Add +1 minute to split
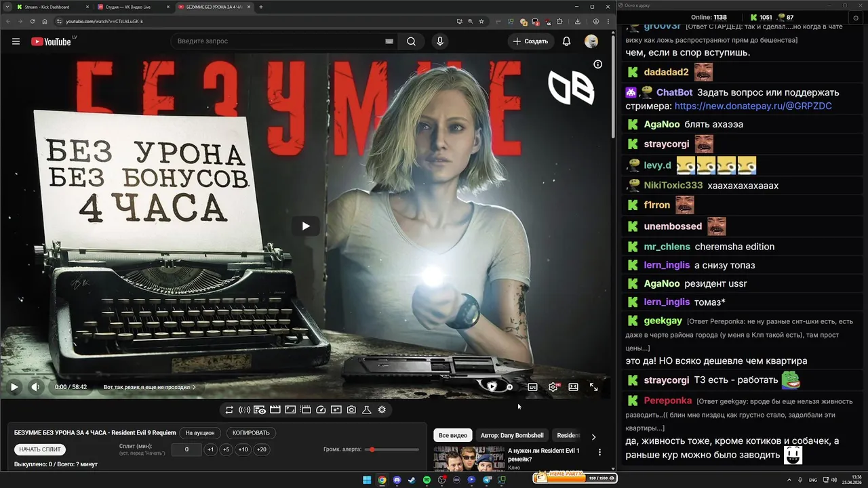Viewport: 868px width, 488px height. 211,449
